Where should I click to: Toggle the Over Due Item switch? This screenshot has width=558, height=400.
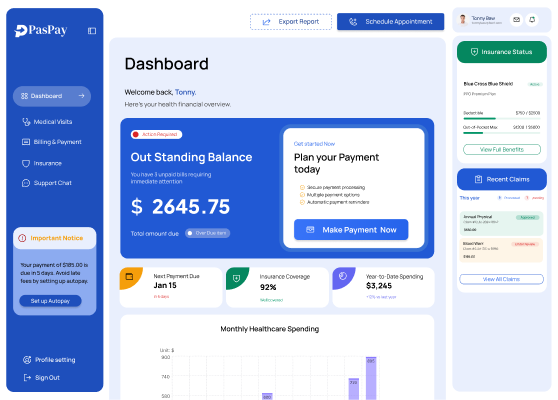207,233
